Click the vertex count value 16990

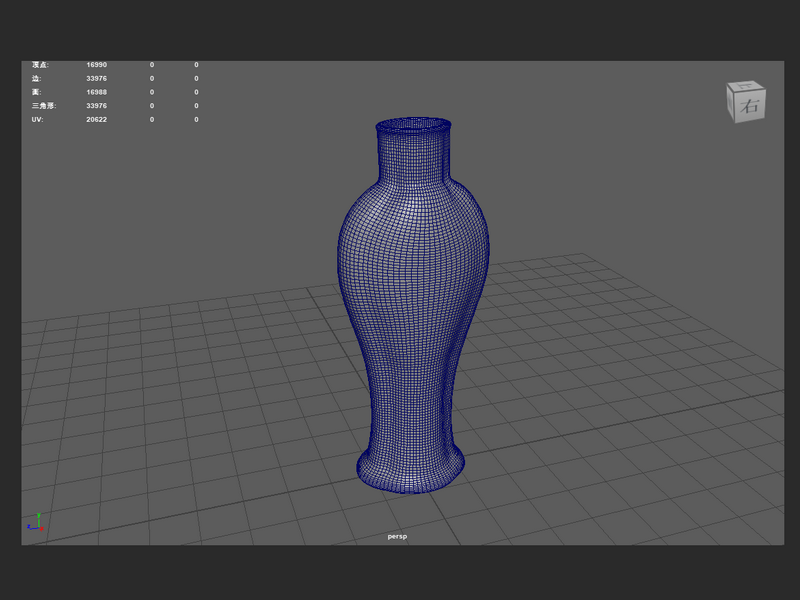96,65
